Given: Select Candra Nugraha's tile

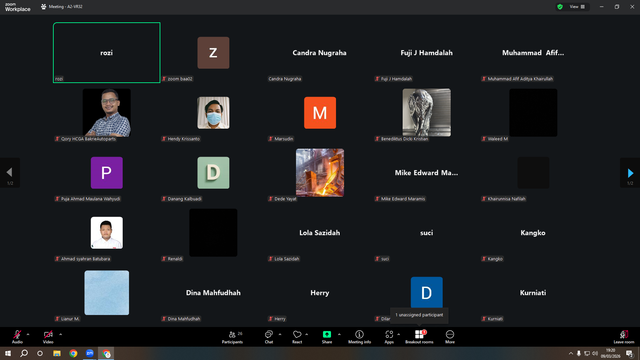Looking at the screenshot, I should 320,53.
